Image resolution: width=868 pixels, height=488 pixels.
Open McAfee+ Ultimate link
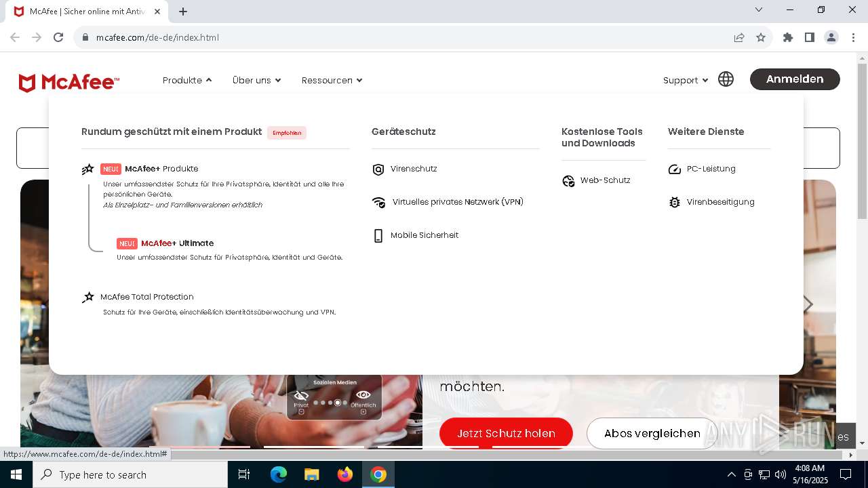pyautogui.click(x=177, y=243)
